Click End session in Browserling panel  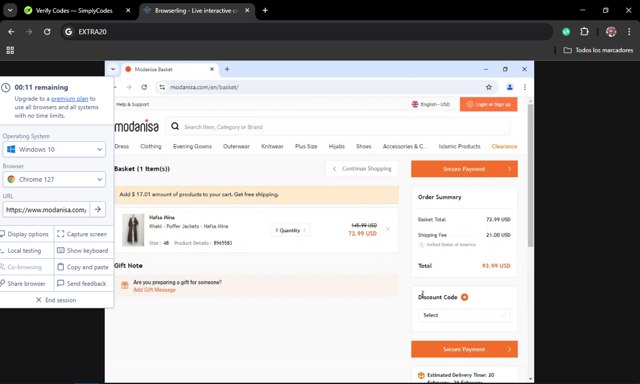[x=56, y=300]
